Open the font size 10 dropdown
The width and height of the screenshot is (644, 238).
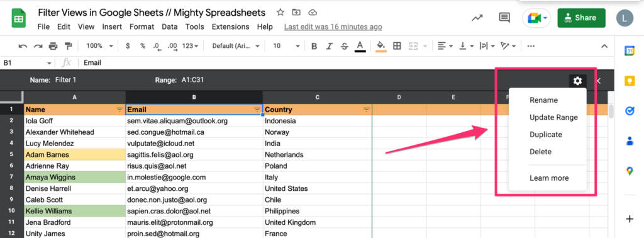click(x=286, y=46)
